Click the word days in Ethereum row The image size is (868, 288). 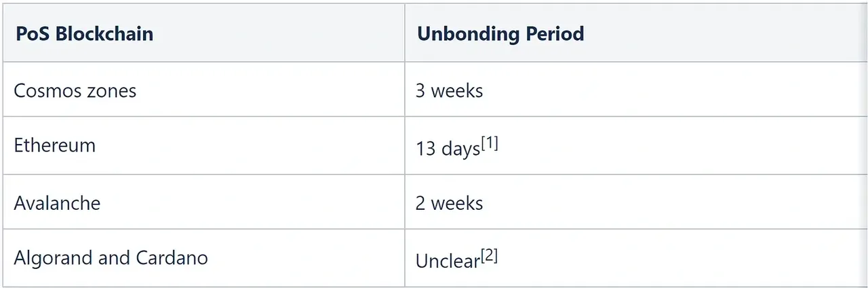[x=460, y=149]
